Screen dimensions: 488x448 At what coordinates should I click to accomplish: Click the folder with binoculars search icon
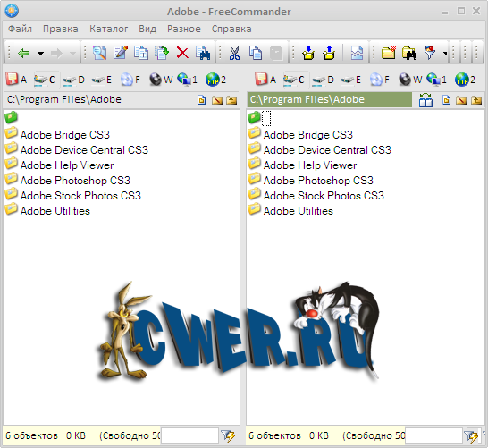pos(409,53)
